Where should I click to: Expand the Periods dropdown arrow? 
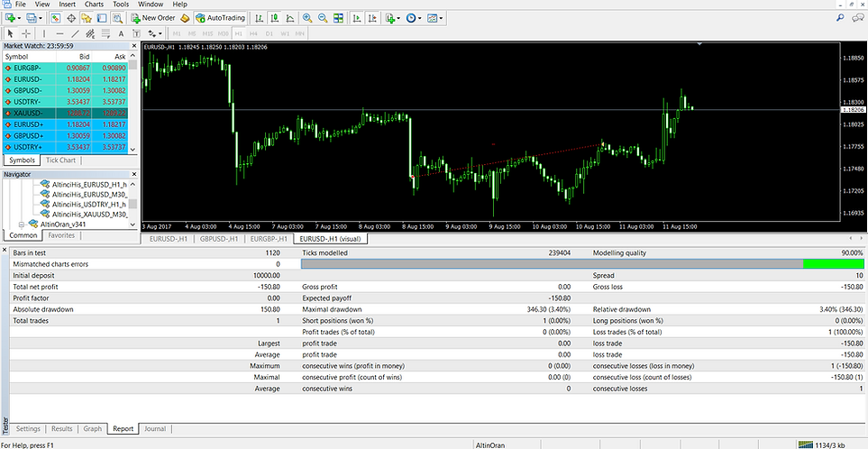420,18
